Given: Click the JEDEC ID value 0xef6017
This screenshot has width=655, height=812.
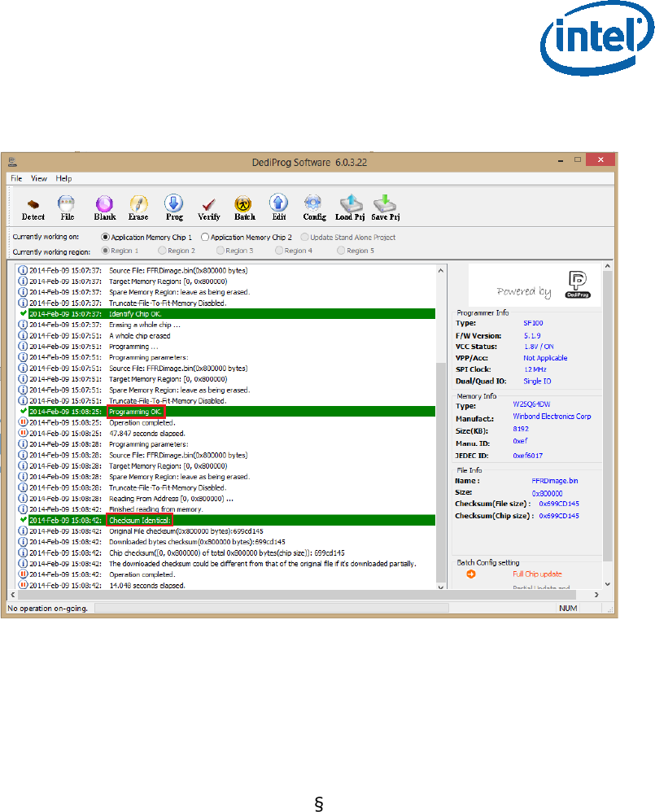Looking at the screenshot, I should (x=527, y=456).
